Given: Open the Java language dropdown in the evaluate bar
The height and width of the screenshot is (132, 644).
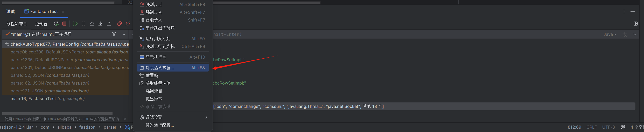Looking at the screenshot, I should click(x=610, y=34).
